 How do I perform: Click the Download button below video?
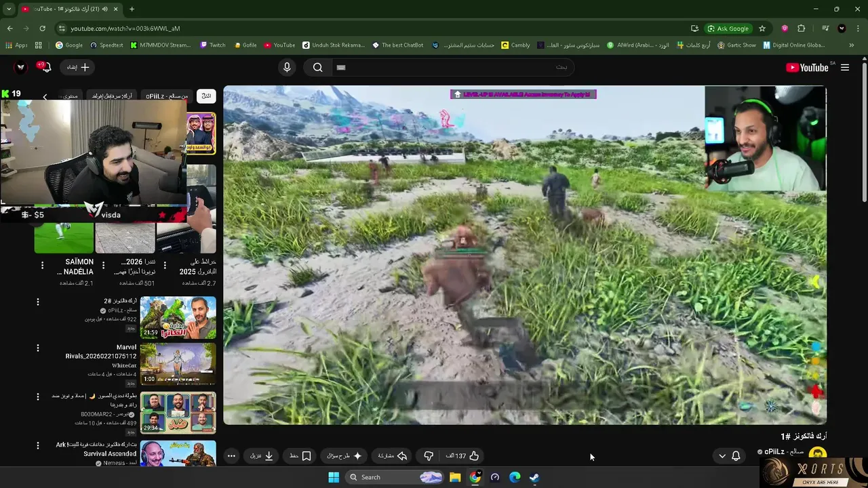[x=262, y=456]
